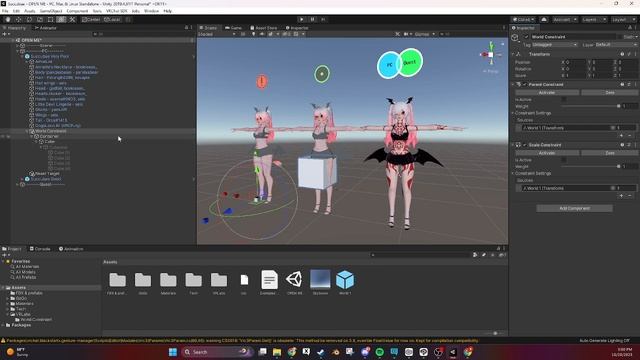Add a Parent Constraint source with plus
Image resolution: width=640 pixels, height=360 pixels.
(x=621, y=135)
